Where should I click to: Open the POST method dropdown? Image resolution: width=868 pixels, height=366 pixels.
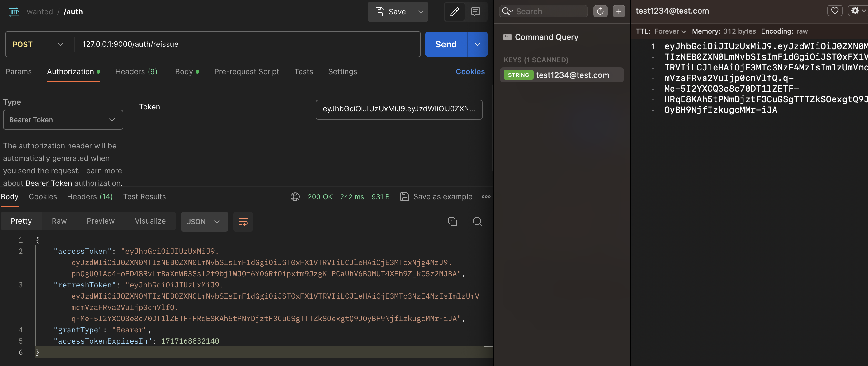point(38,44)
